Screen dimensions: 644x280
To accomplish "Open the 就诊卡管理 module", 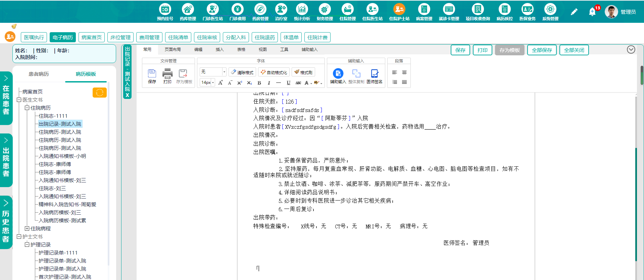I will click(449, 12).
